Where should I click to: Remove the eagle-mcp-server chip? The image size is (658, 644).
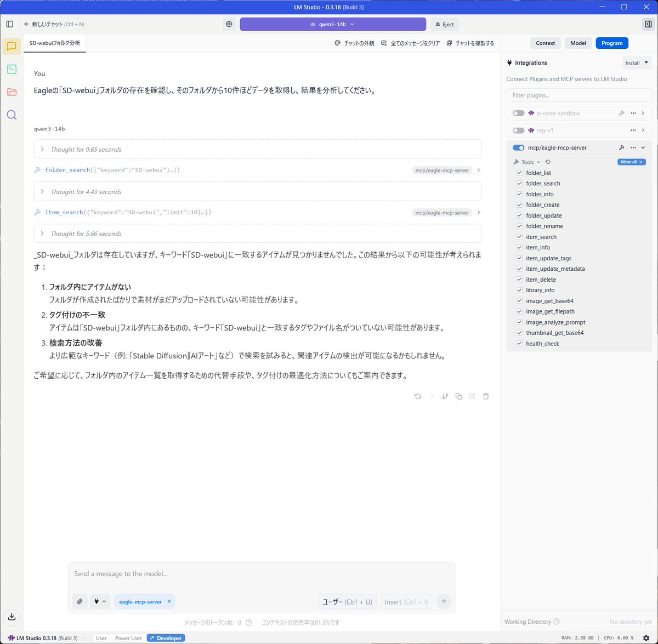coord(169,601)
